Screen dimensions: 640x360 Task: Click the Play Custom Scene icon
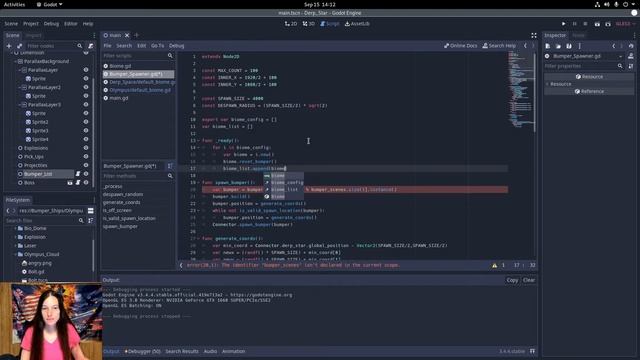point(608,24)
